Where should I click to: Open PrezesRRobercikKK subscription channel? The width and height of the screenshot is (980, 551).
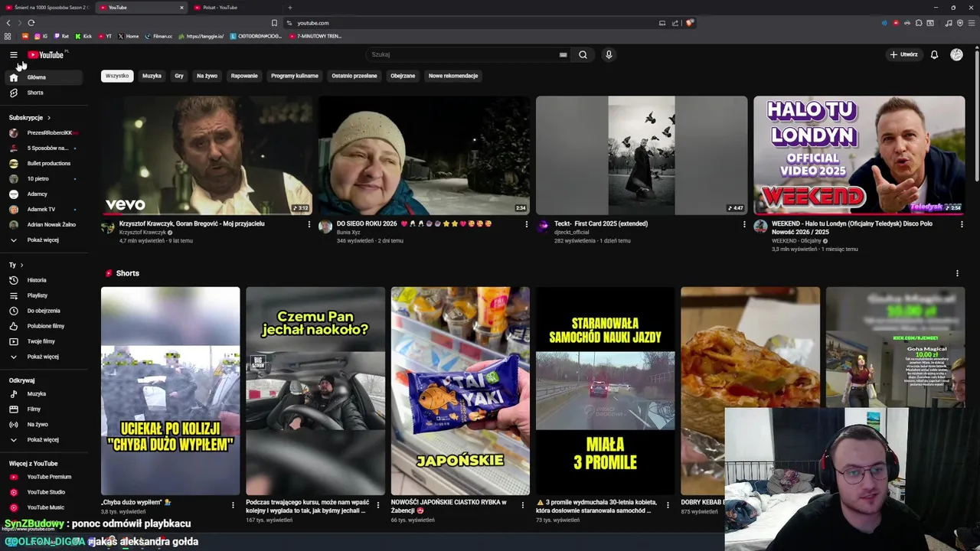coord(42,132)
